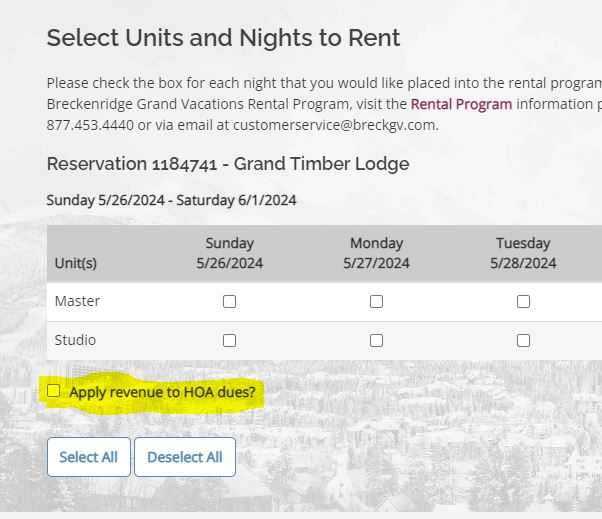Click the Apply revenue to HOA dues label

click(x=162, y=392)
